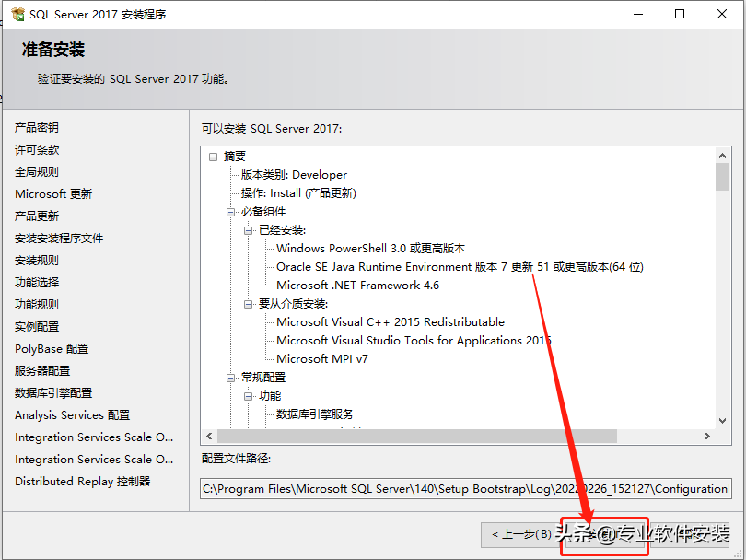Select Oracle SE Java Runtime Environment row
The width and height of the screenshot is (746, 560).
coord(460,267)
